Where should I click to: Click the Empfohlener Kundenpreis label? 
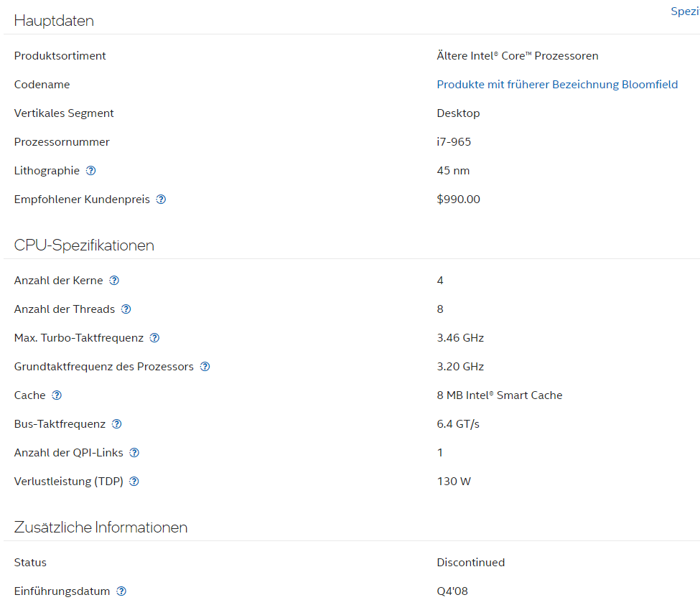82,200
